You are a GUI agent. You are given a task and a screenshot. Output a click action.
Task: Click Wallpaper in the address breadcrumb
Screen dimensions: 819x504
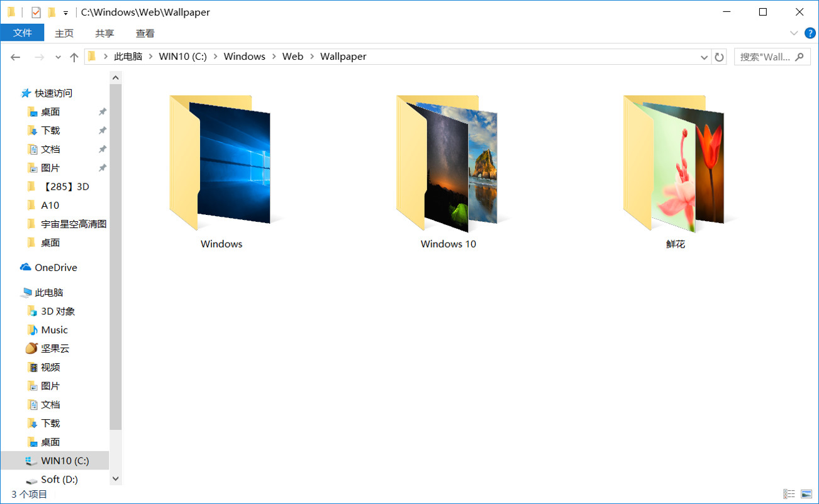343,57
